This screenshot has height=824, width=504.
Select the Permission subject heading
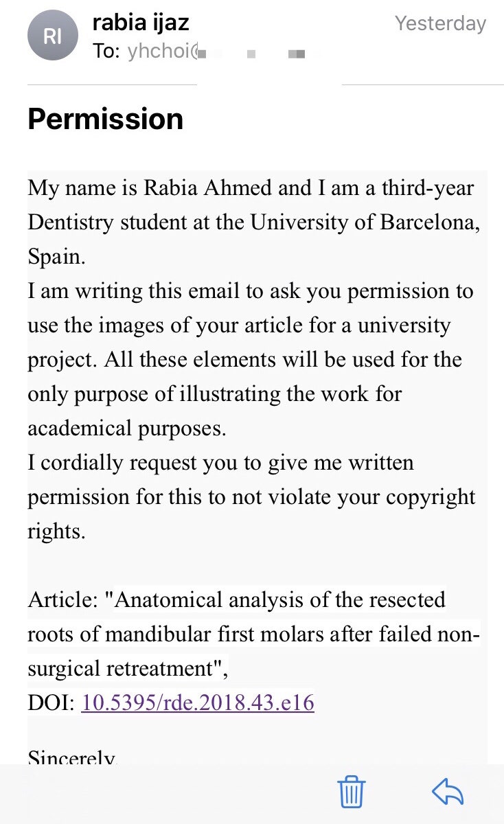(106, 119)
